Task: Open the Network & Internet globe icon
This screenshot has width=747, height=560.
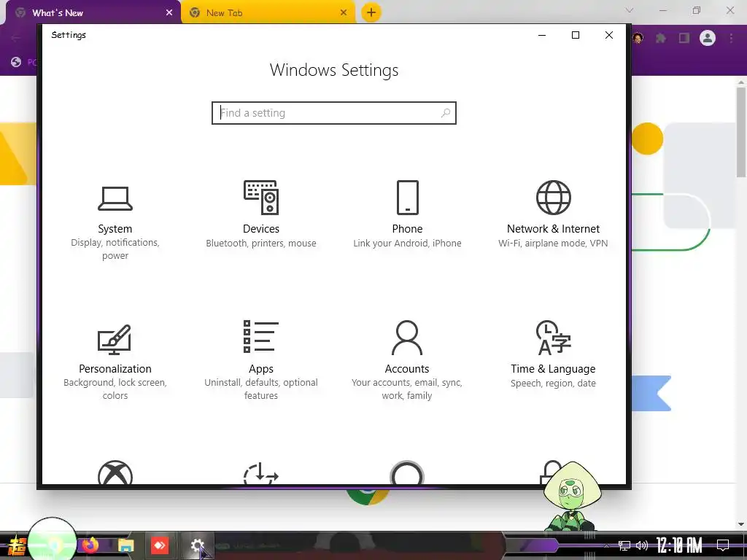Action: [553, 198]
